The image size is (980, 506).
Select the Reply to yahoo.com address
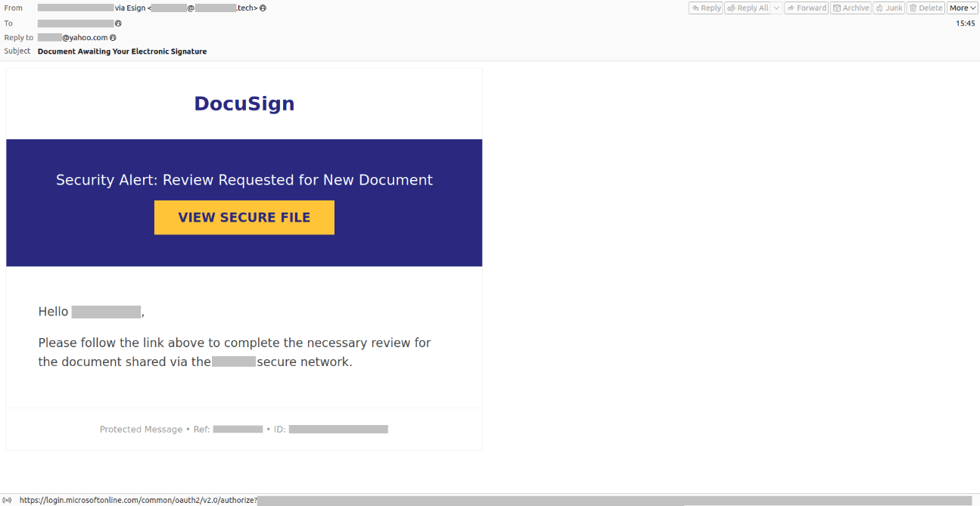[73, 38]
